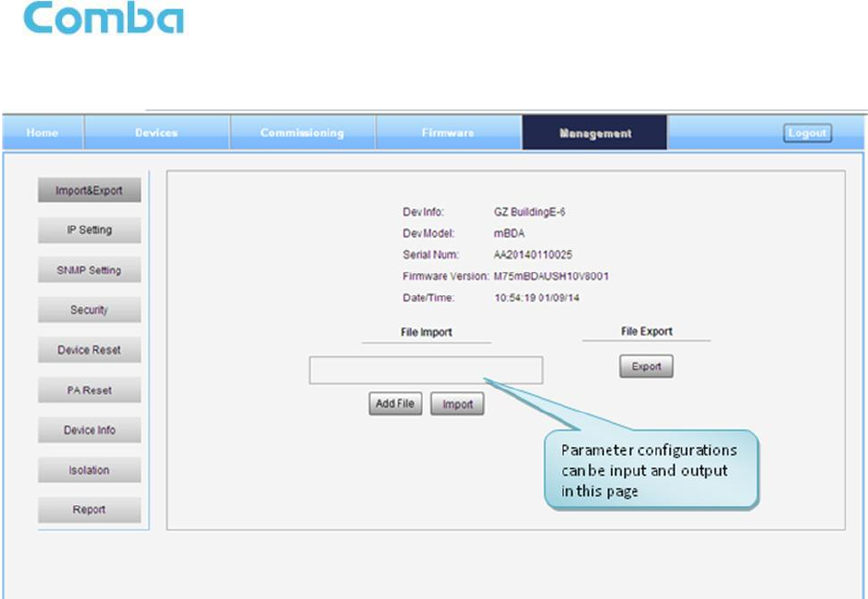Open the Home tab
The width and height of the screenshot is (868, 599).
point(43,133)
